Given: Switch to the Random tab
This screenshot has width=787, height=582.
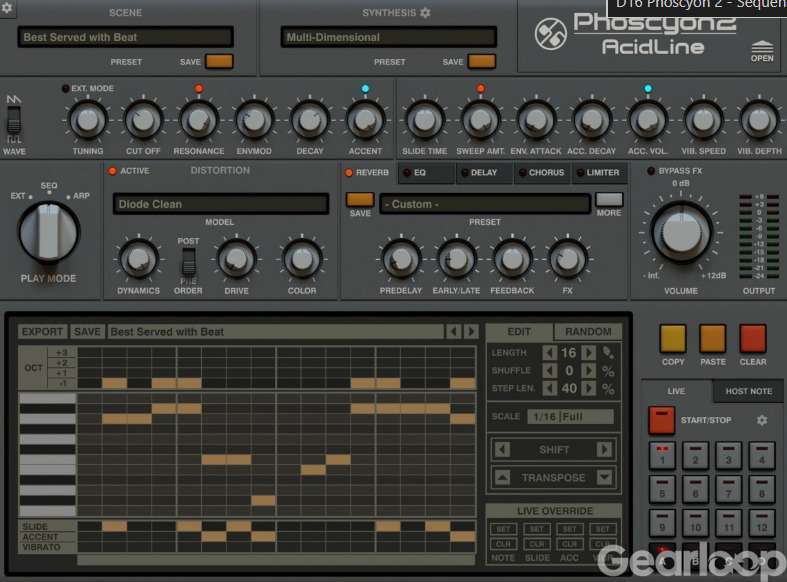Looking at the screenshot, I should coord(588,332).
